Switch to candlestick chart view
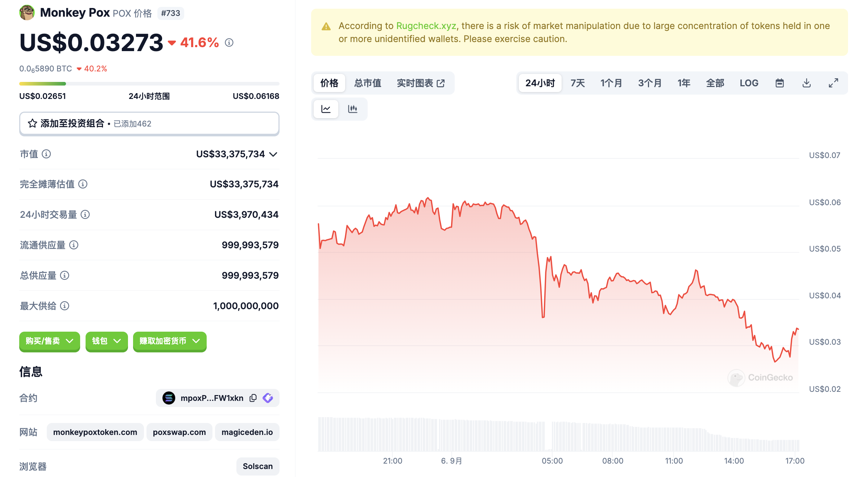This screenshot has width=868, height=477. click(352, 109)
